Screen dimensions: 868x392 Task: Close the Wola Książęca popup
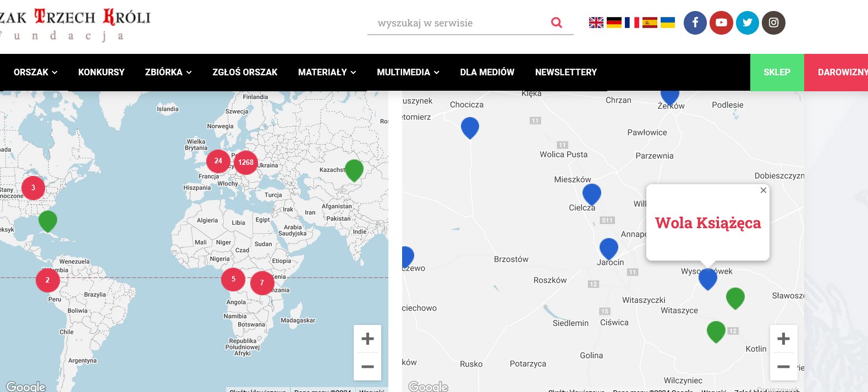[763, 190]
